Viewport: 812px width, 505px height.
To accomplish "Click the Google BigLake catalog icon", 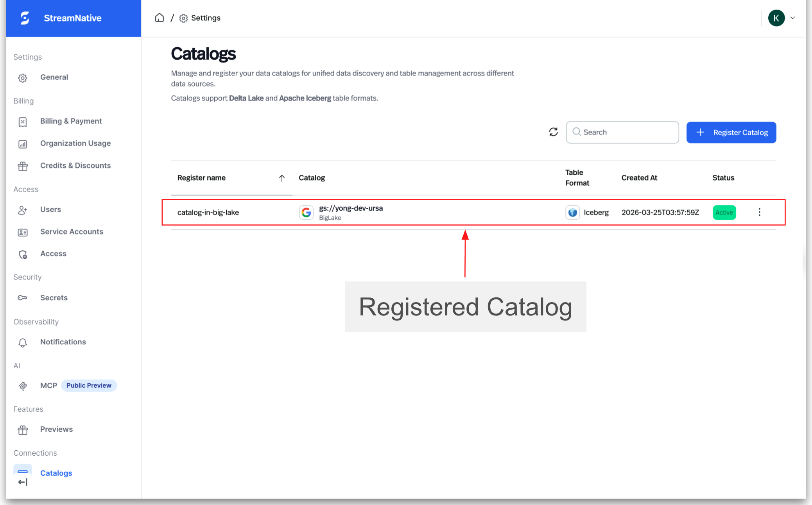I will pos(306,212).
